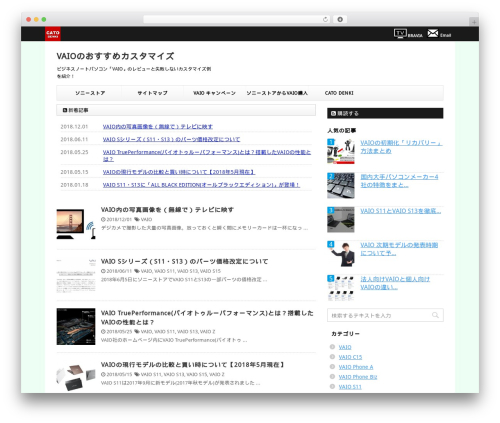Open the 2018.05.25 TruePerformance list link
This screenshot has width=500, height=423.
click(x=207, y=155)
